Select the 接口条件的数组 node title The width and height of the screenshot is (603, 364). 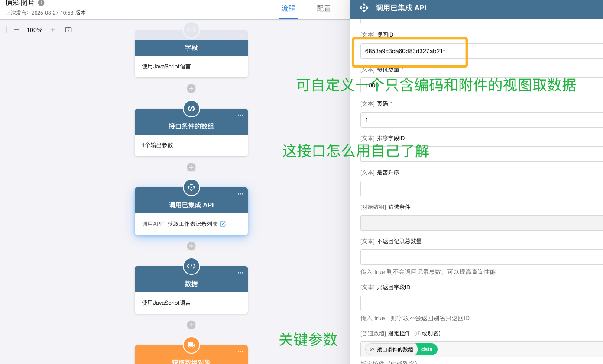[x=191, y=126]
